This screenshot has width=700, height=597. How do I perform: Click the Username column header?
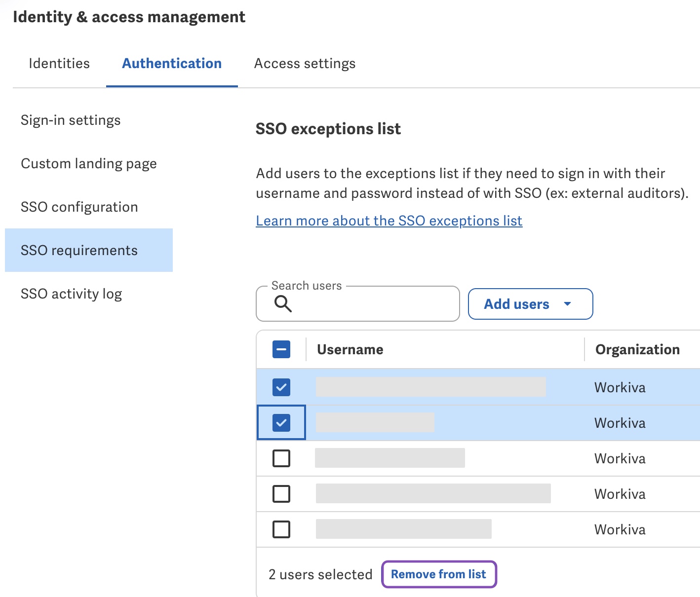350,349
